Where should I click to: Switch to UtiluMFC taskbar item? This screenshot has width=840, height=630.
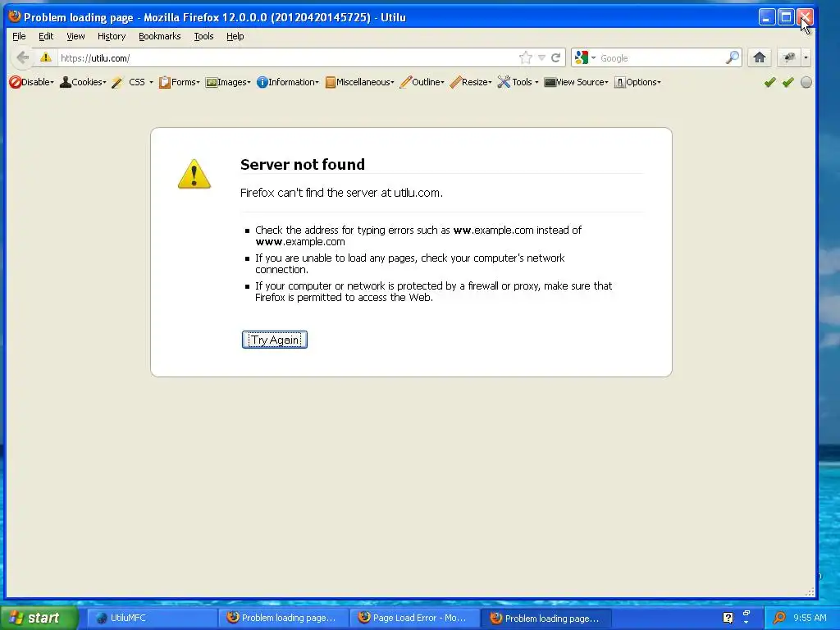(152, 618)
